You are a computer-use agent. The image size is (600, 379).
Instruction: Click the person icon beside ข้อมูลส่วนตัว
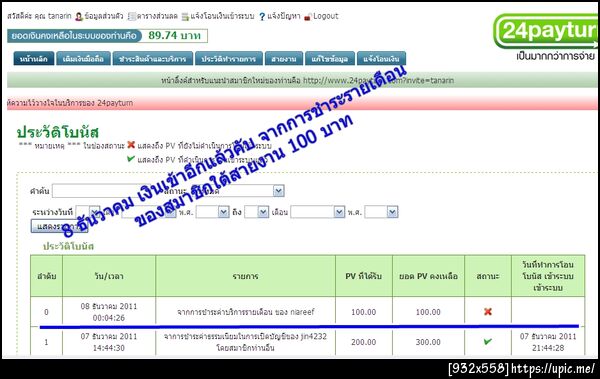(x=79, y=16)
